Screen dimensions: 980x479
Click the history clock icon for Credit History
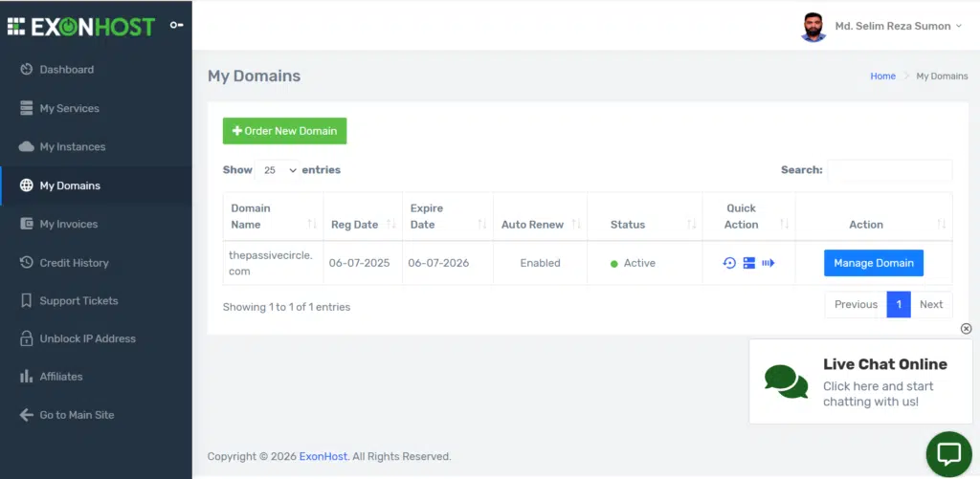(x=26, y=262)
